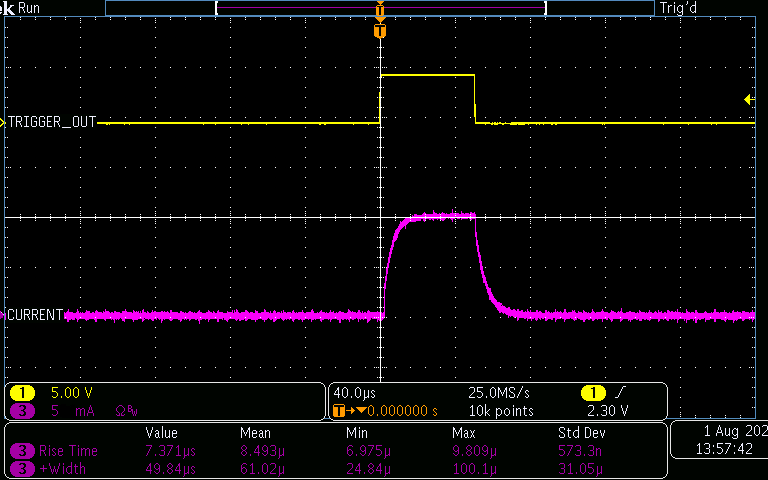This screenshot has height=480, width=768.
Task: Click Rise Time max 9.809µ
Action: click(474, 451)
